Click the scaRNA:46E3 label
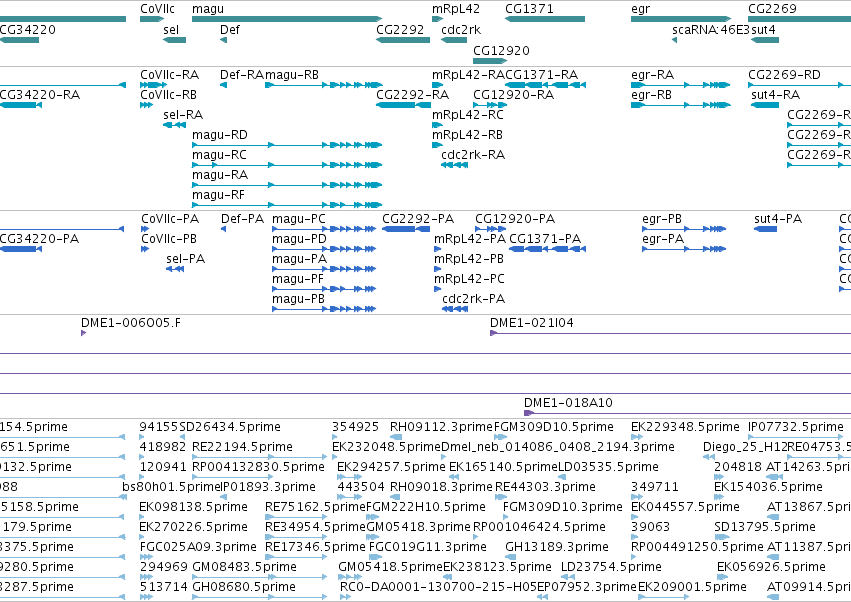This screenshot has width=851, height=602. pos(710,29)
